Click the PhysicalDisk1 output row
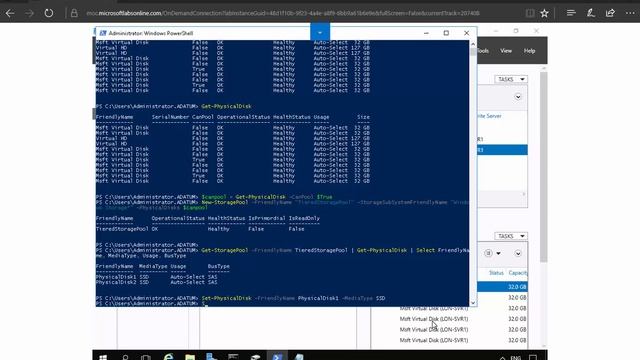This screenshot has height=360, width=640. point(157,277)
